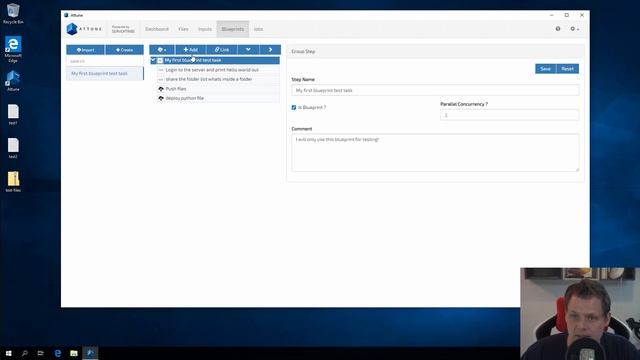Select the test1 file on desktop

click(x=13, y=114)
